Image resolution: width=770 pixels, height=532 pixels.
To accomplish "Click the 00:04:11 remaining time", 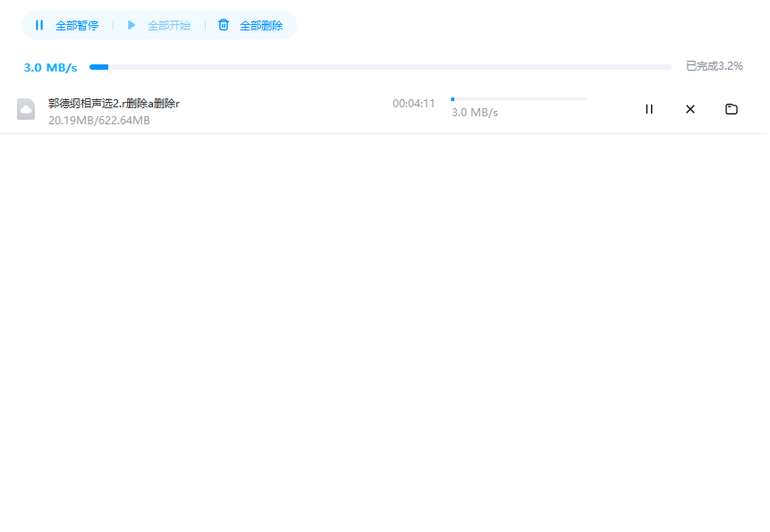I will coord(413,104).
